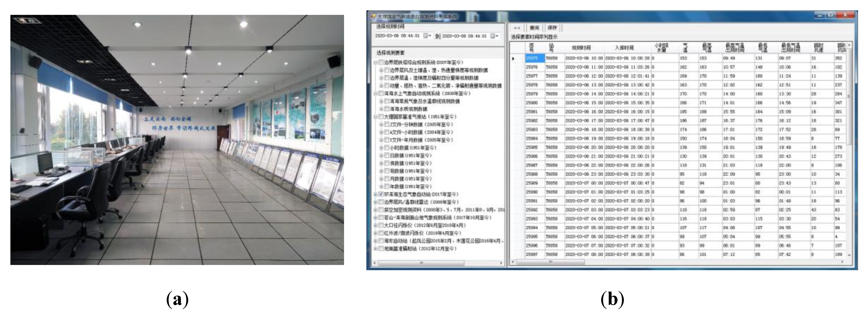Click the application icon in title bar

(373, 17)
